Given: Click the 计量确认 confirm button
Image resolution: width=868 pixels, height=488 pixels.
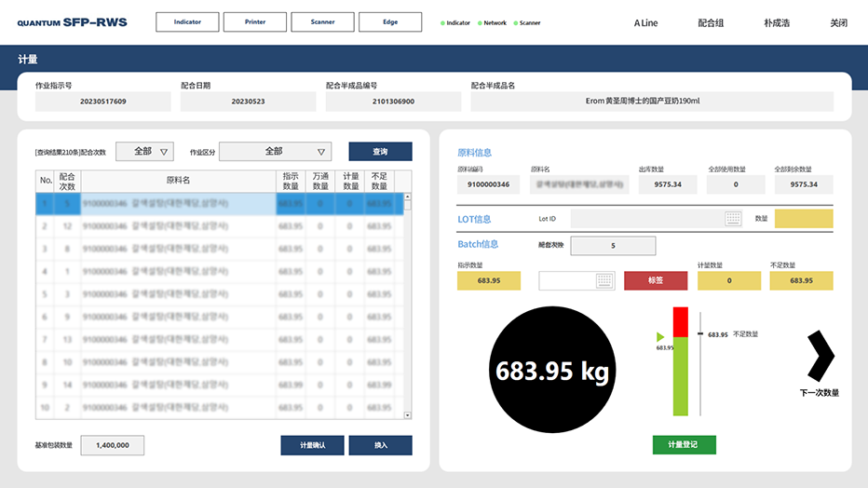Looking at the screenshot, I should click(x=312, y=445).
